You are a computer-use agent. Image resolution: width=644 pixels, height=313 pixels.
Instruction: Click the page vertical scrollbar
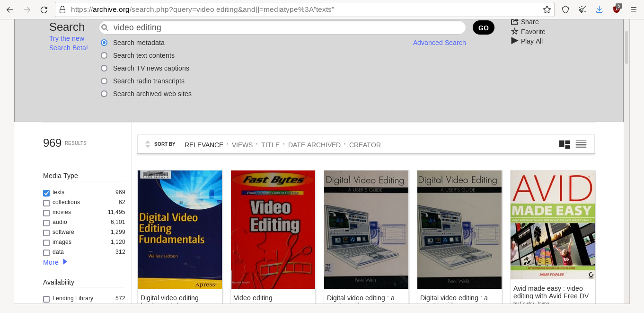(x=626, y=47)
